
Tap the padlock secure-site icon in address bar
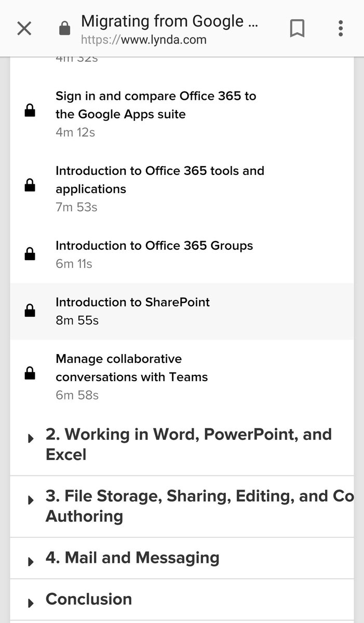[64, 29]
